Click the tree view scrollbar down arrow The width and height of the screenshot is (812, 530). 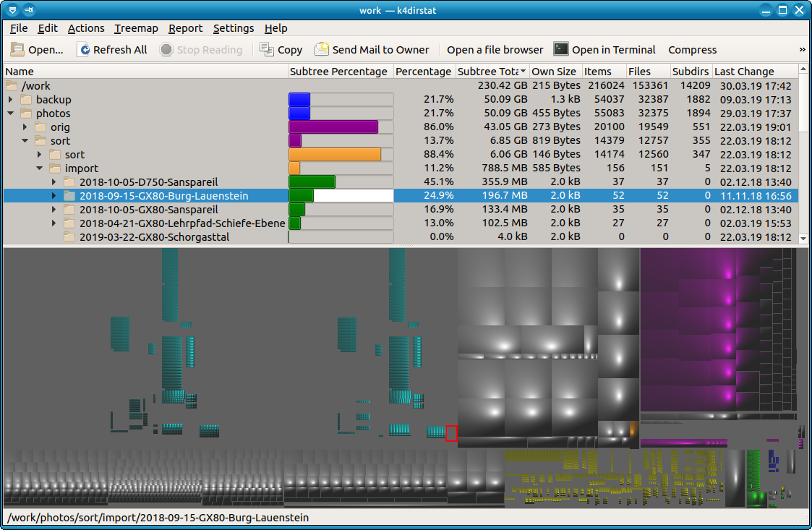click(x=803, y=238)
